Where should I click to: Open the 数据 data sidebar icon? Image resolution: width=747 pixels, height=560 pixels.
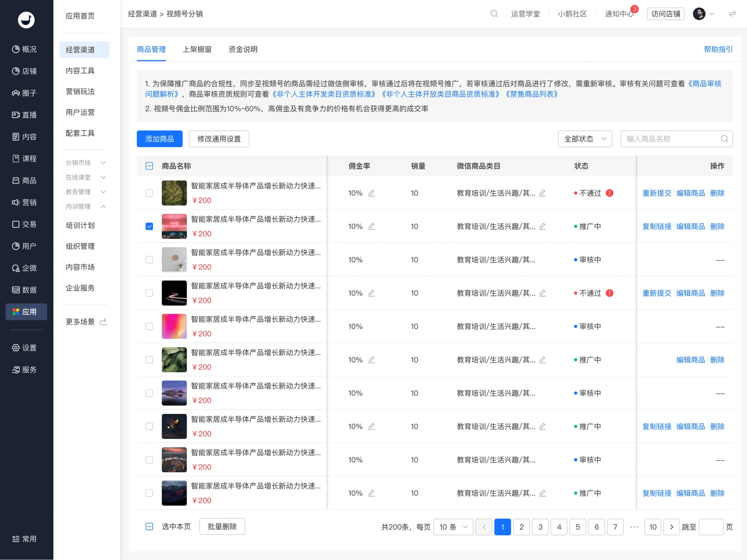16,290
